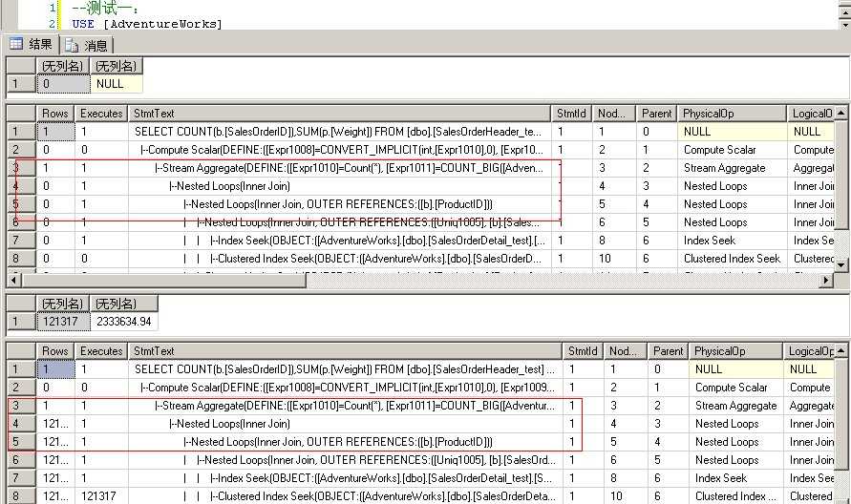The width and height of the screenshot is (851, 504).
Task: Select the StmtText cell ending with SalesOrderHeader_te...
Action: pyautogui.click(x=339, y=132)
